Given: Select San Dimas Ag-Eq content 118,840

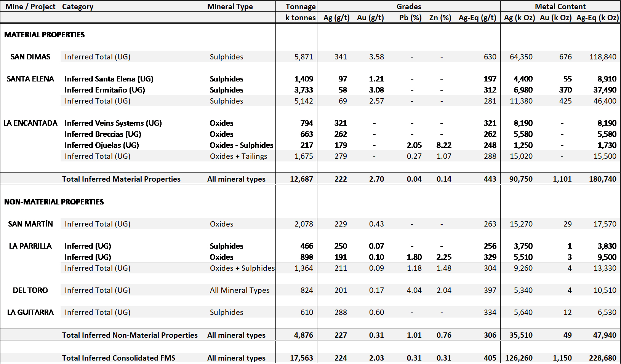Looking at the screenshot, I should point(603,57).
